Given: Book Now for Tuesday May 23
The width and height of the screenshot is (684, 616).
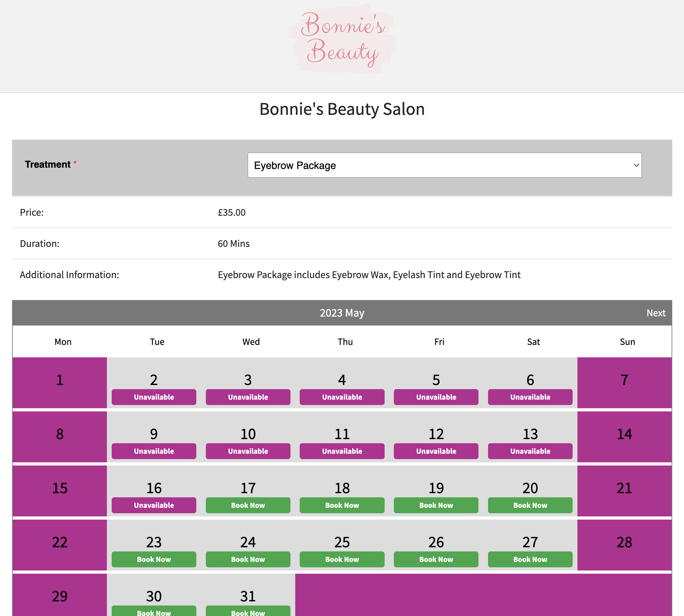Looking at the screenshot, I should pyautogui.click(x=154, y=559).
